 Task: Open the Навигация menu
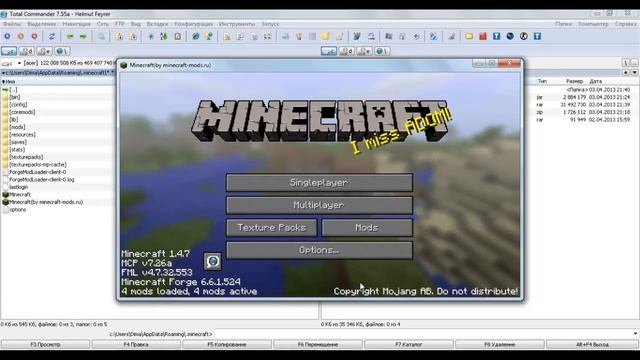[76, 24]
